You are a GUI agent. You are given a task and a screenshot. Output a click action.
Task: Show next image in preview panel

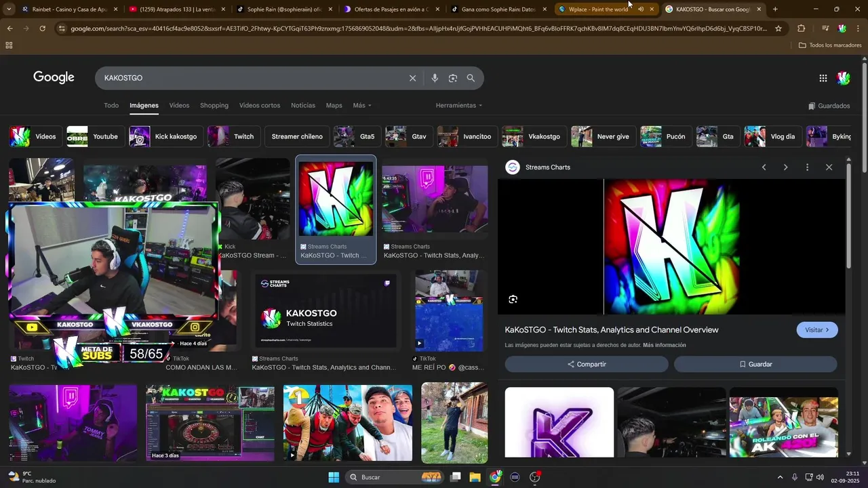pos(785,167)
